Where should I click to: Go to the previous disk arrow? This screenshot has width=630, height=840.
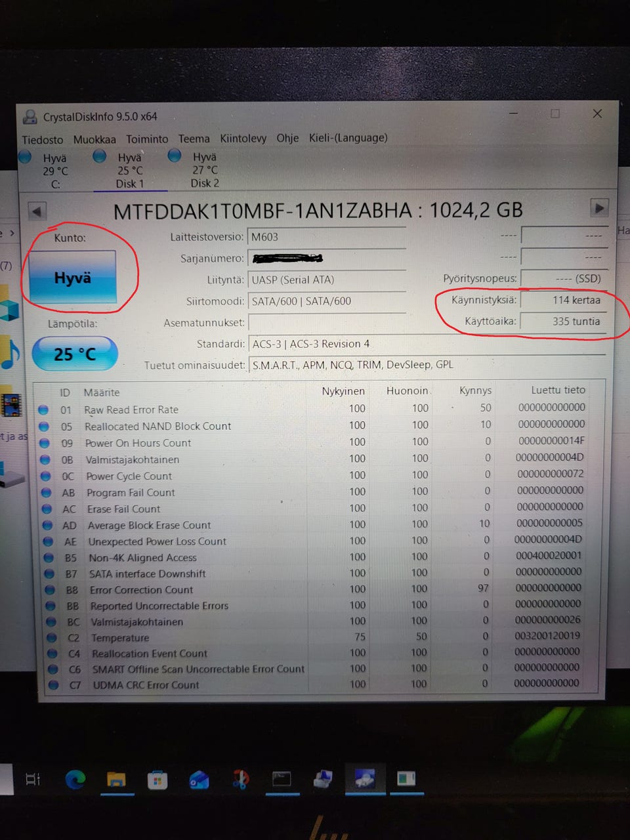(37, 211)
